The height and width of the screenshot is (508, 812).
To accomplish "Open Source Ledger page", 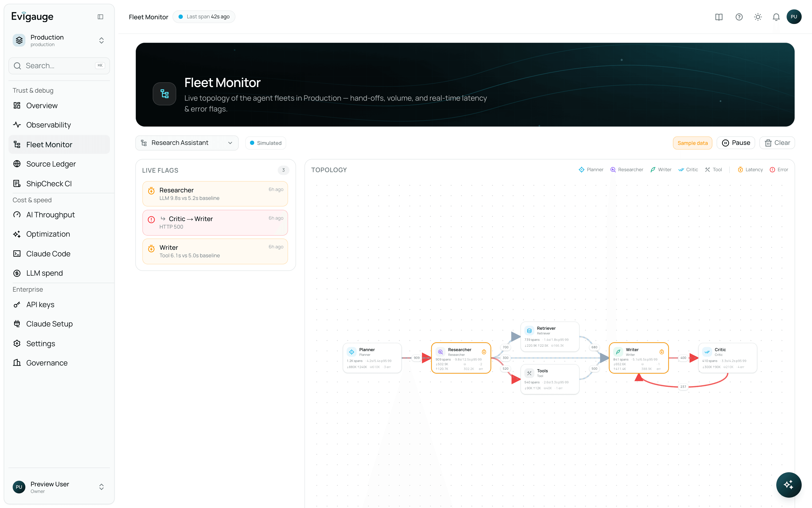I will pyautogui.click(x=59, y=164).
